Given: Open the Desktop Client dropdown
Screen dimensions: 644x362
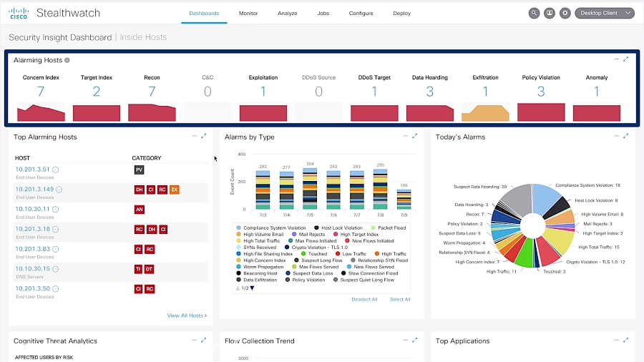Looking at the screenshot, I should [x=605, y=13].
